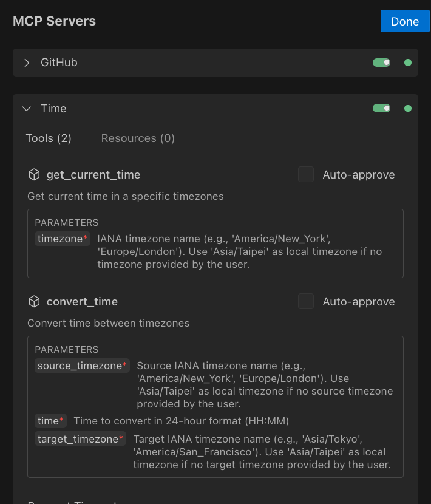
Task: Disable the GitHub server toggle
Action: point(382,63)
